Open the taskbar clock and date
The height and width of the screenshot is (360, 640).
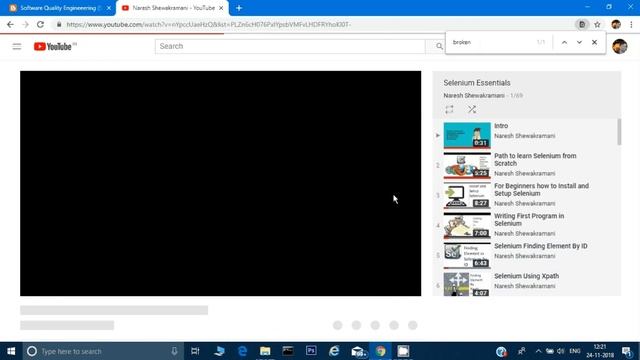pyautogui.click(x=600, y=351)
